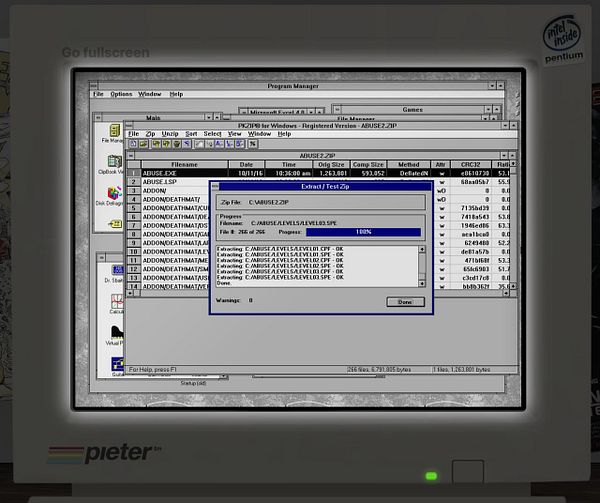Screen dimensions: 600x503
Task: Click the Time column header
Action: click(289, 164)
